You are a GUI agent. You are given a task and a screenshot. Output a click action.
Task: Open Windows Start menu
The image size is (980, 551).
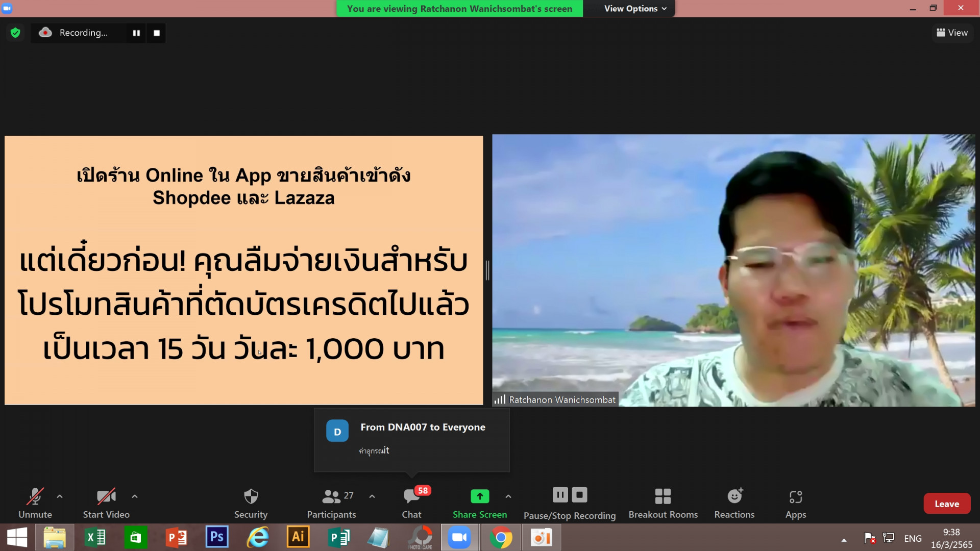pyautogui.click(x=17, y=538)
